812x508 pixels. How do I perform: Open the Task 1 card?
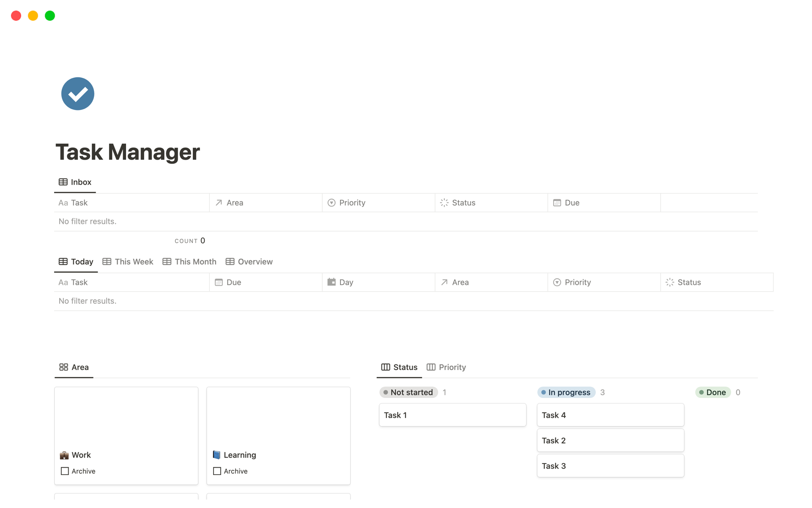pos(452,415)
